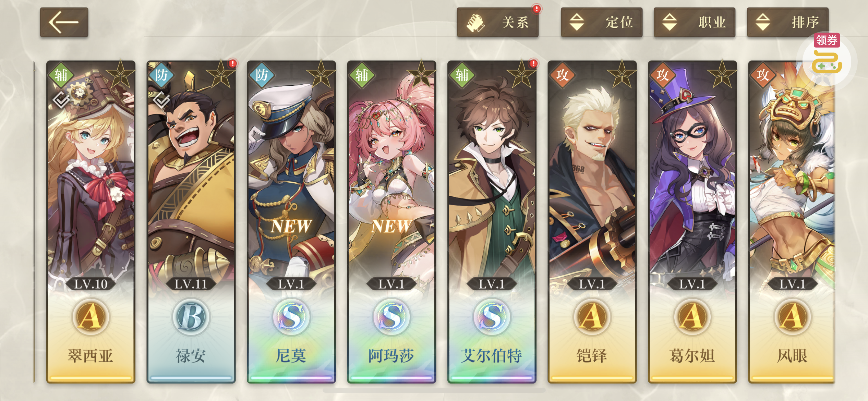Toggle the star on 艾尔伯特's card

pyautogui.click(x=521, y=74)
